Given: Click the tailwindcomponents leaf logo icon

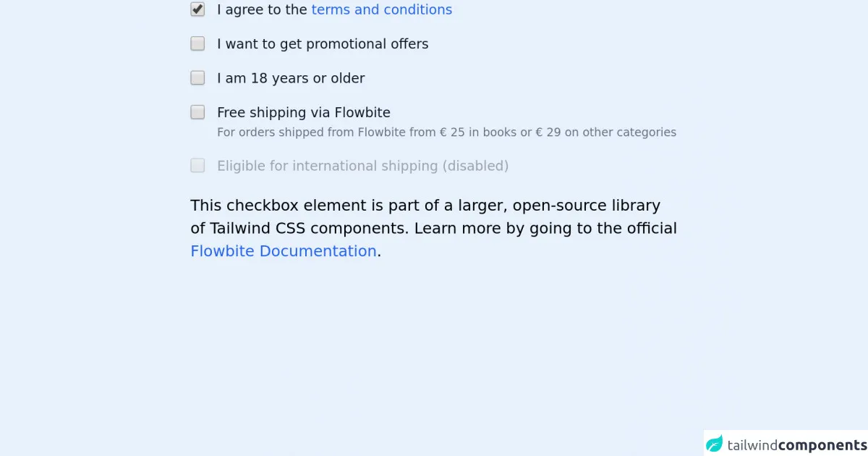Looking at the screenshot, I should click(x=715, y=444).
